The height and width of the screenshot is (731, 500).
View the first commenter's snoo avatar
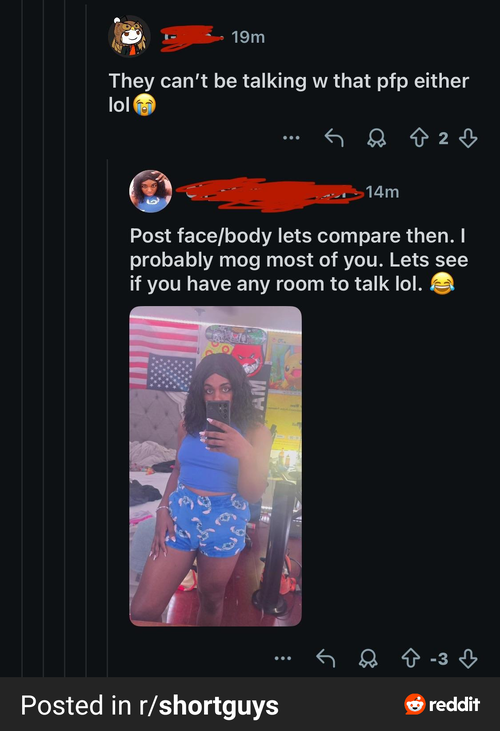(x=129, y=36)
